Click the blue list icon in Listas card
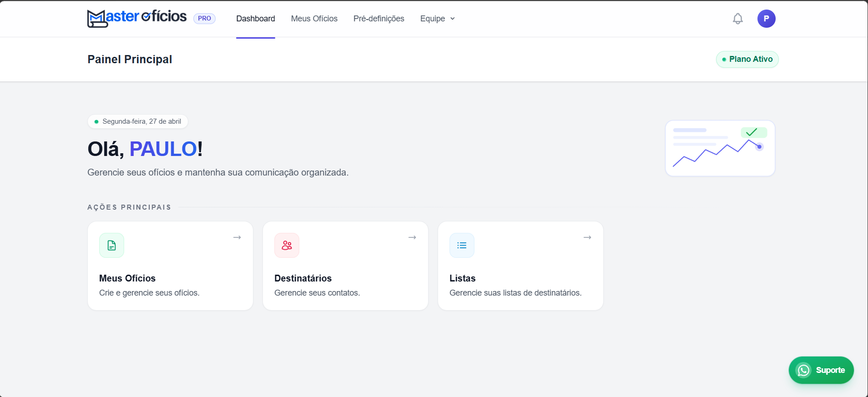The width and height of the screenshot is (868, 397). (462, 246)
